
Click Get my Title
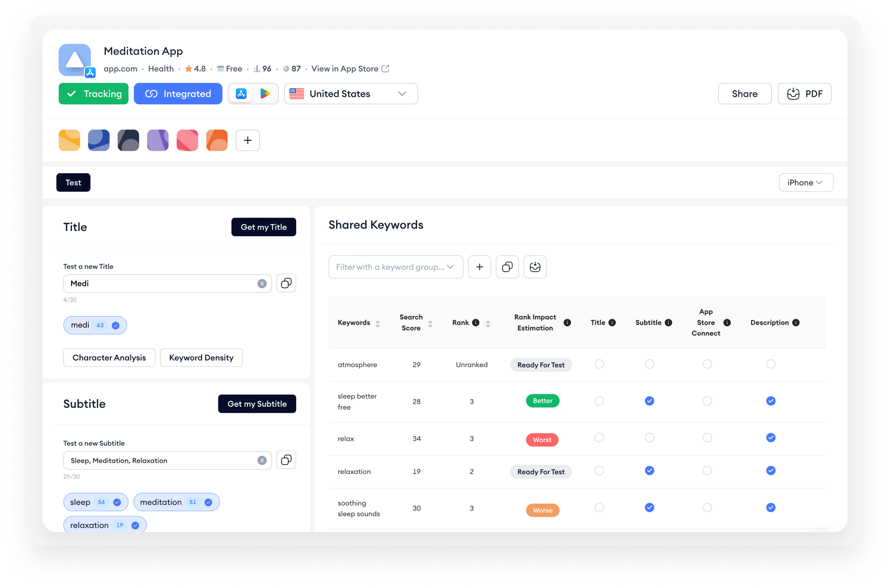click(263, 227)
